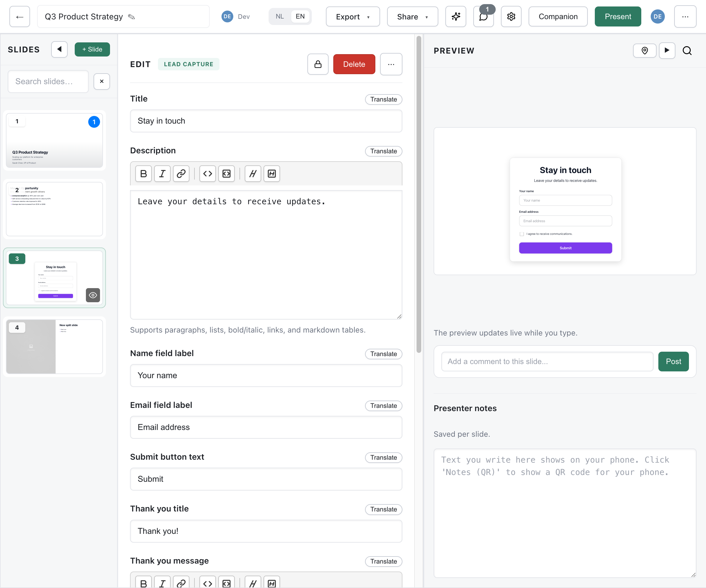The width and height of the screenshot is (706, 588).
Task: Open the Companion button
Action: click(x=558, y=16)
